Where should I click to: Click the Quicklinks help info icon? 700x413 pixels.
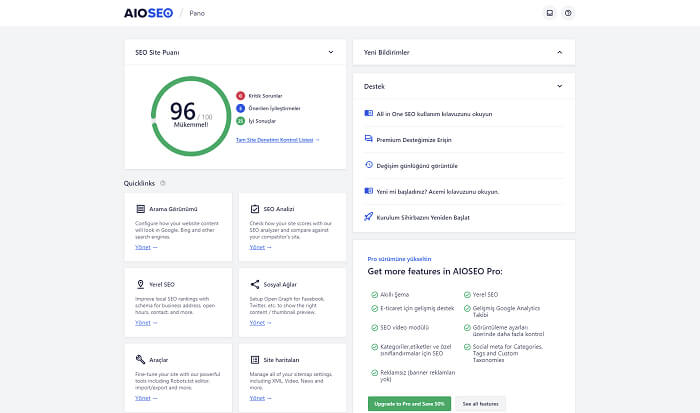162,183
